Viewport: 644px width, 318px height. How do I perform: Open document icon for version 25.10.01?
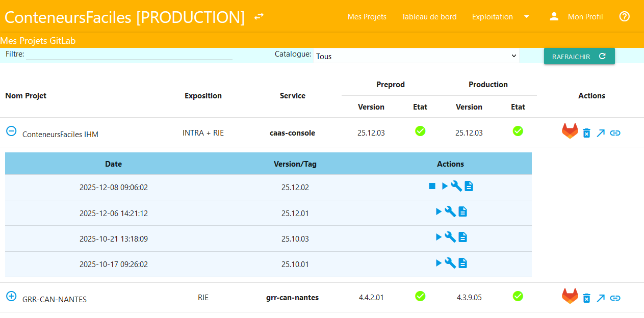pyautogui.click(x=462, y=263)
